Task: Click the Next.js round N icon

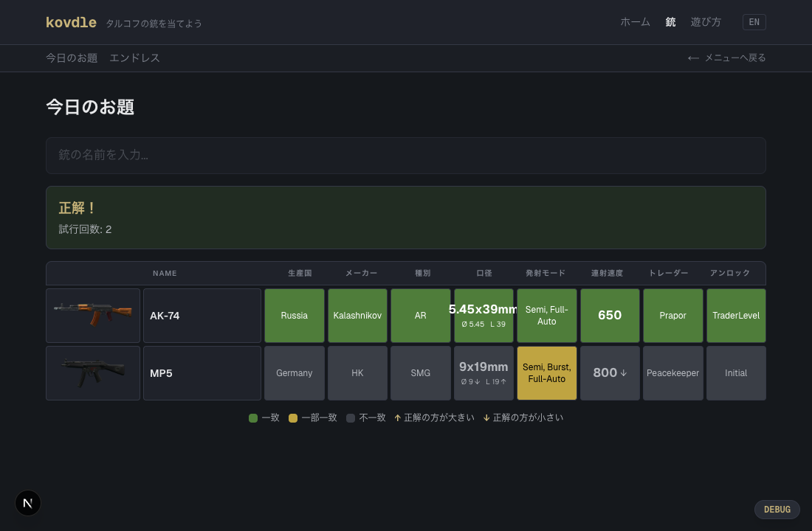Action: click(28, 503)
